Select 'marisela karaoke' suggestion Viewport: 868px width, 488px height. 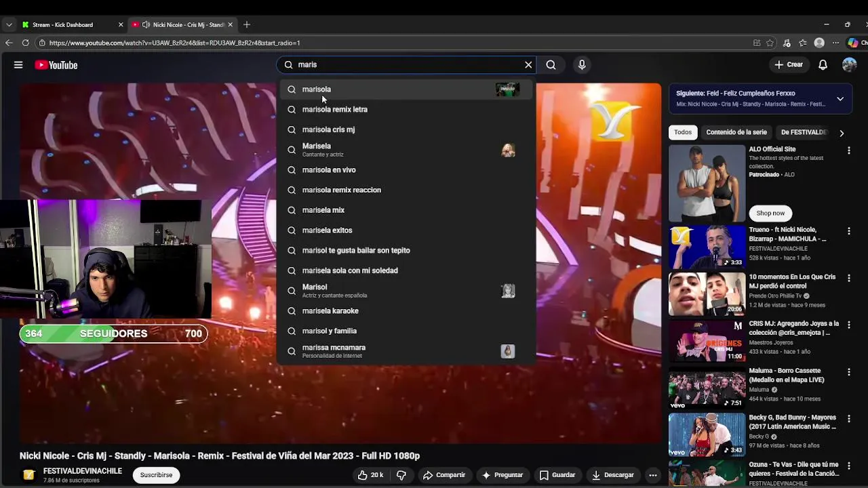tap(406, 311)
